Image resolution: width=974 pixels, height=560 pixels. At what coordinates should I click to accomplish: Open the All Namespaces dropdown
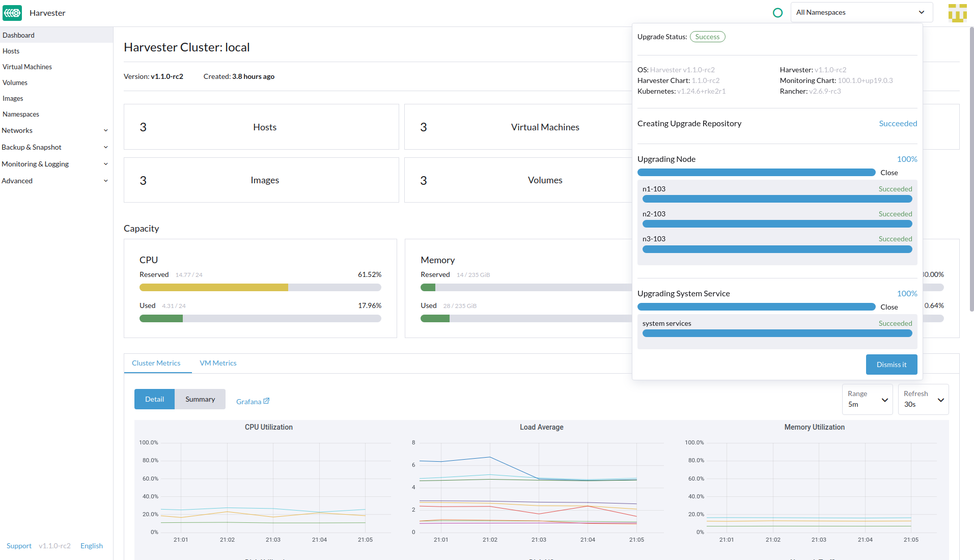861,12
